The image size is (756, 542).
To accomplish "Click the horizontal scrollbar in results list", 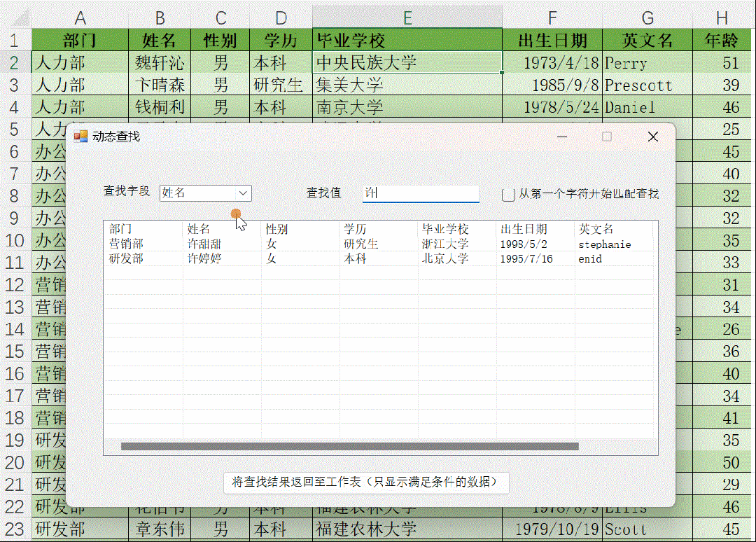I will [349, 447].
